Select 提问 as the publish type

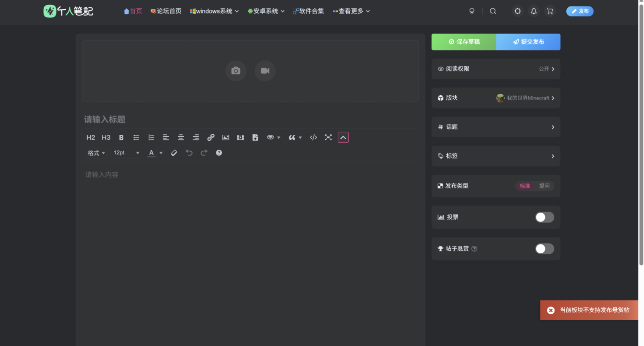pyautogui.click(x=544, y=186)
